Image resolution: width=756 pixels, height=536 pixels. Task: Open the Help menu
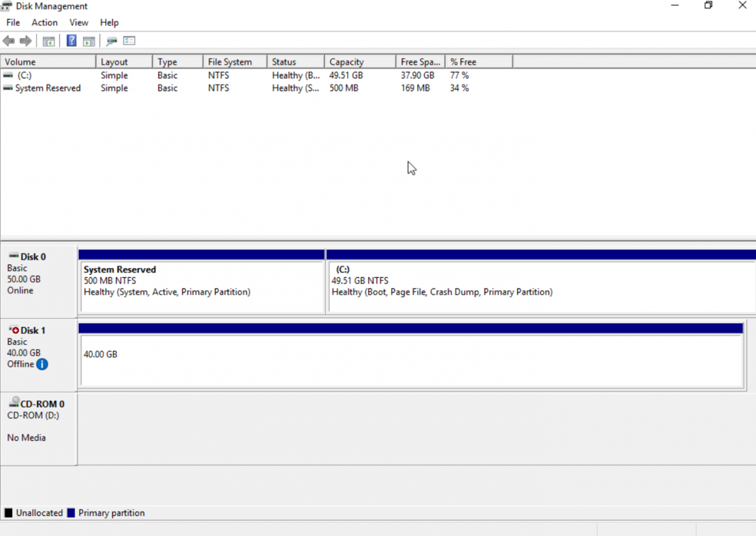click(x=110, y=22)
